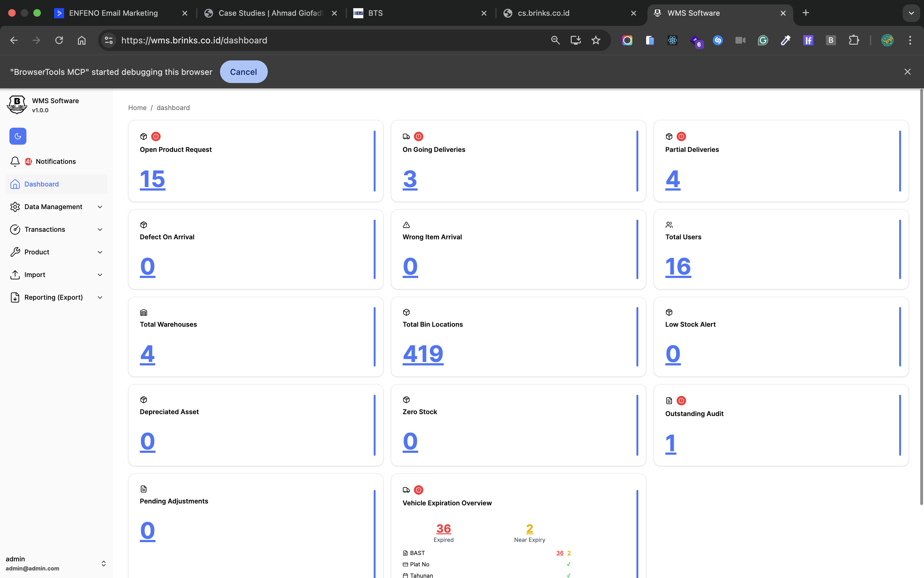The image size is (924, 578).
Task: Open admin account switcher chevrons
Action: (103, 564)
